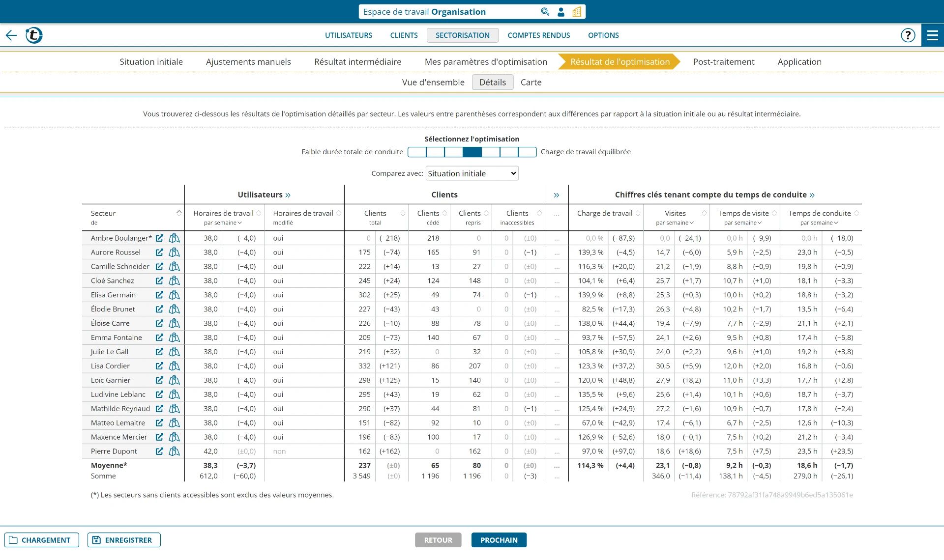Select last optimisation segment near Charge équilibrée
Screen dimensions: 944x560
528,152
